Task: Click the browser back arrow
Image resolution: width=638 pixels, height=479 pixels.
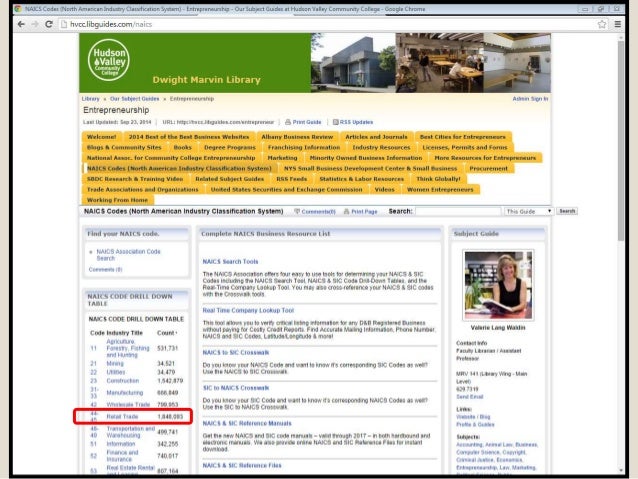Action: point(21,24)
